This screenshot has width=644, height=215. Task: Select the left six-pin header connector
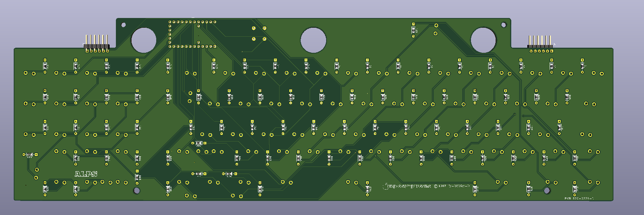point(96,44)
